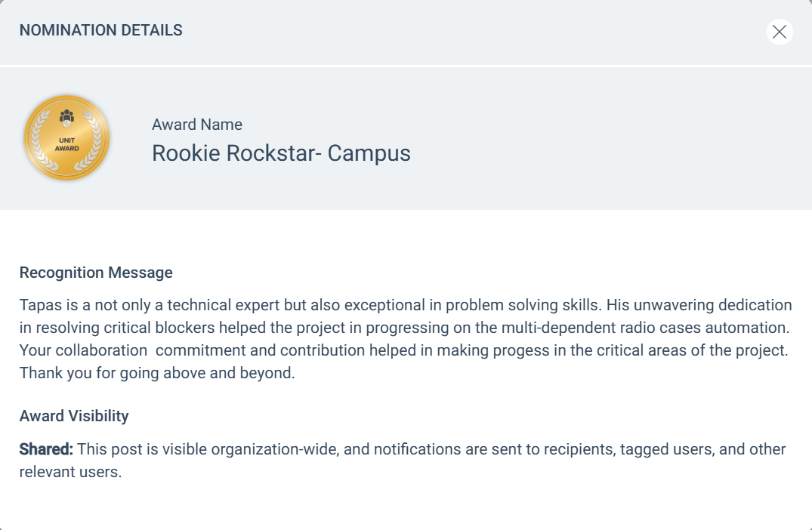Select the team silhouette icon inside the medal

(x=66, y=114)
